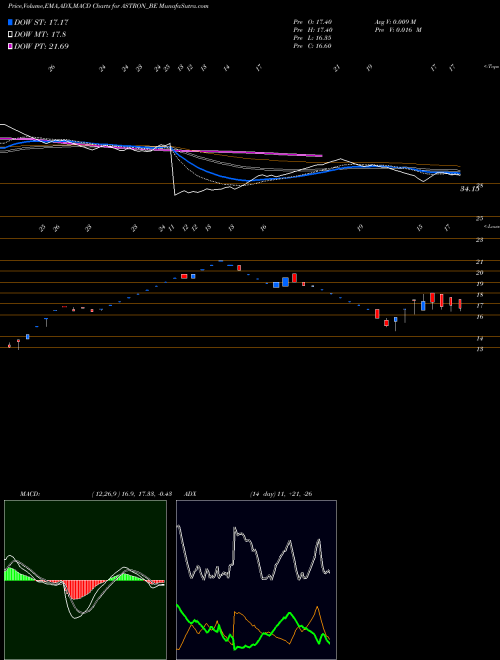Click the 16 price axis label
This screenshot has height=660, width=500.
pos(479,317)
